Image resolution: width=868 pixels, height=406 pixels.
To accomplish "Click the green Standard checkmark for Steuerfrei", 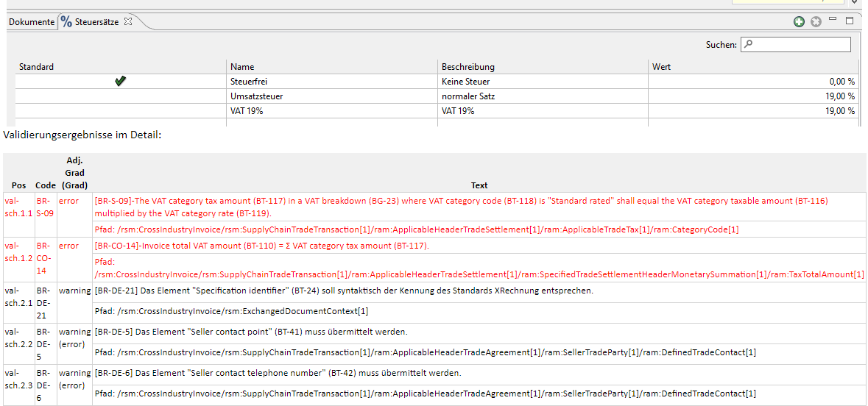I will coord(120,82).
